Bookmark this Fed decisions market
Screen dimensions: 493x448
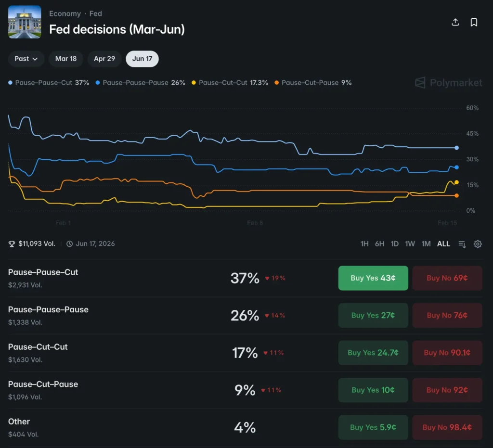(x=474, y=22)
